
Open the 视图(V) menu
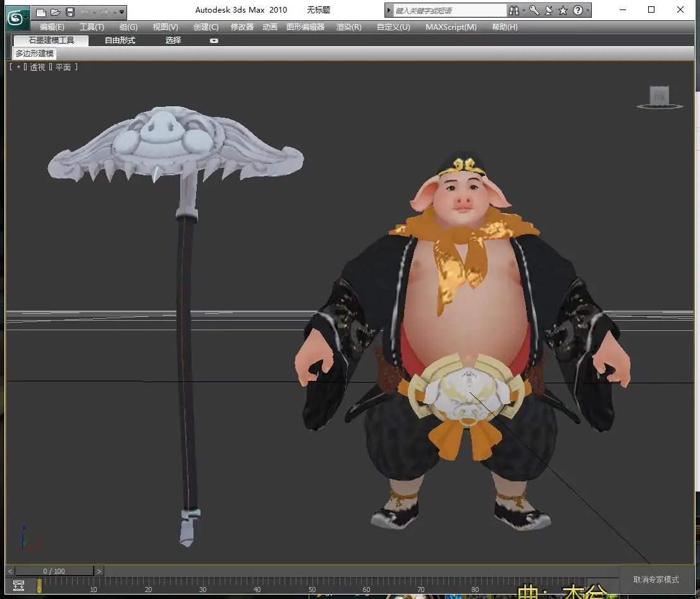pyautogui.click(x=165, y=27)
